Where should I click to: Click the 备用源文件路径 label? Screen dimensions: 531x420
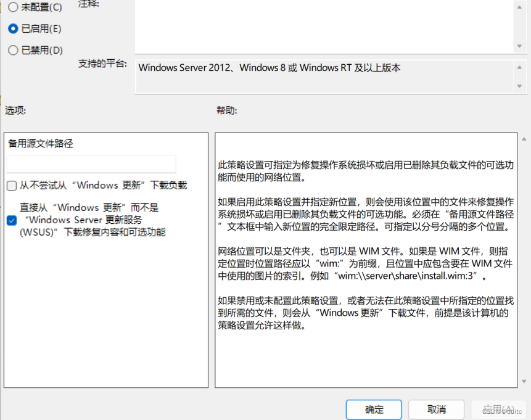pos(40,144)
